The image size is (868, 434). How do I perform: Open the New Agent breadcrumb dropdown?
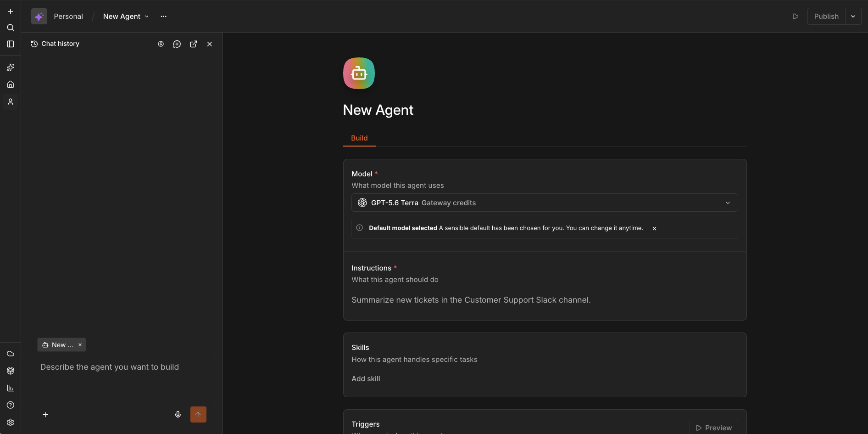pos(126,16)
